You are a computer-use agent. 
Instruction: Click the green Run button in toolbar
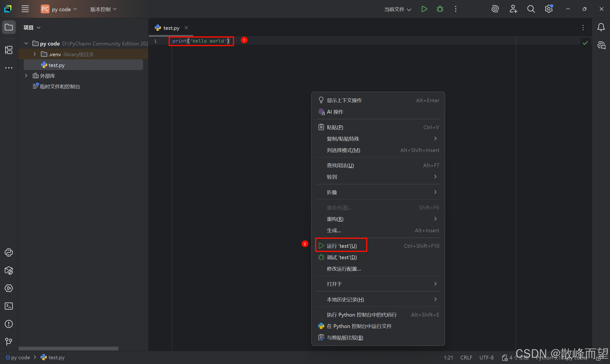point(424,9)
